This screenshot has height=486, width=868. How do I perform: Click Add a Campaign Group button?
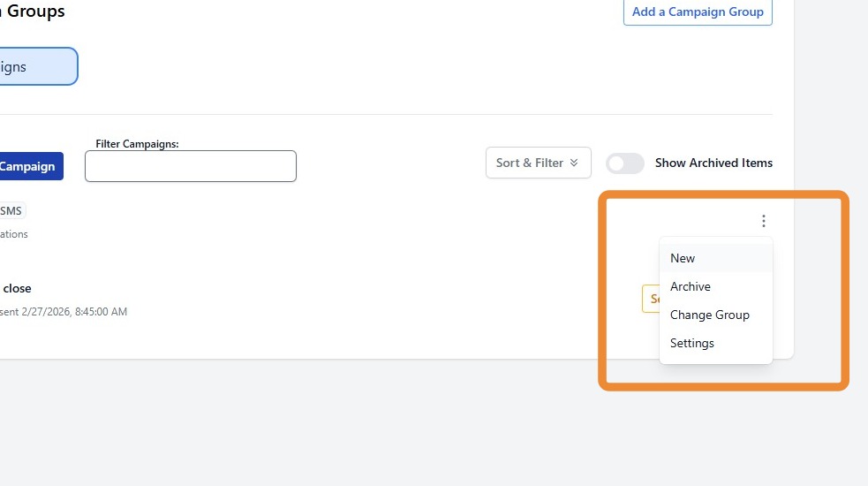click(x=698, y=12)
